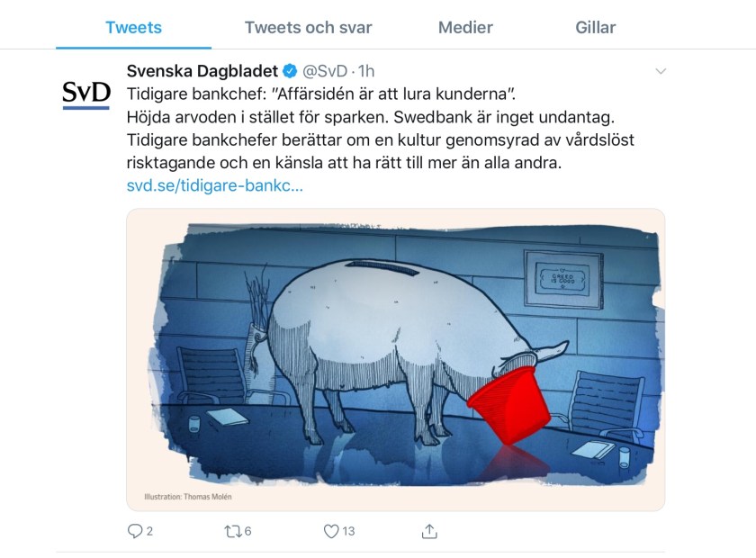Share the tweet using the upload icon
The width and height of the screenshot is (756, 558).
click(429, 531)
